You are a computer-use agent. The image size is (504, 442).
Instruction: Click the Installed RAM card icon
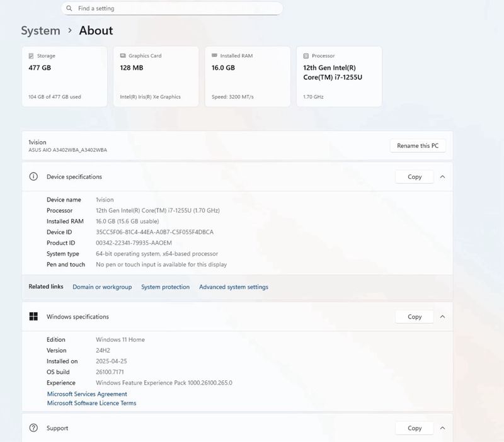click(214, 55)
